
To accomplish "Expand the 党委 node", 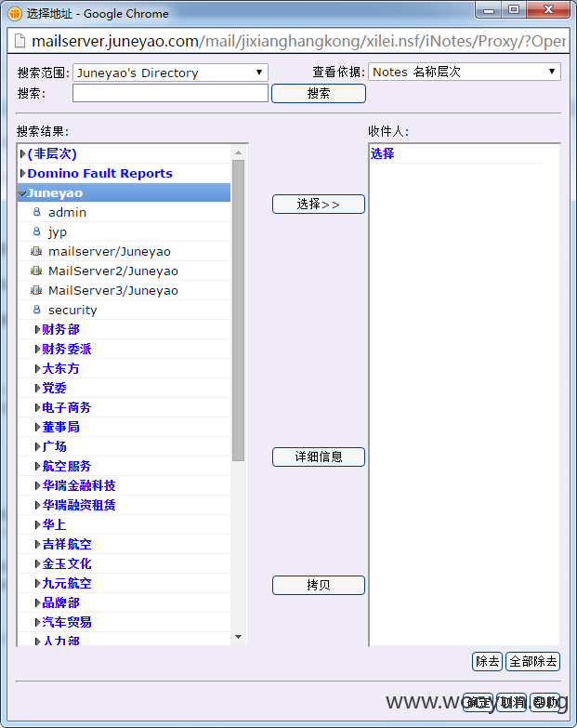I will 37,388.
